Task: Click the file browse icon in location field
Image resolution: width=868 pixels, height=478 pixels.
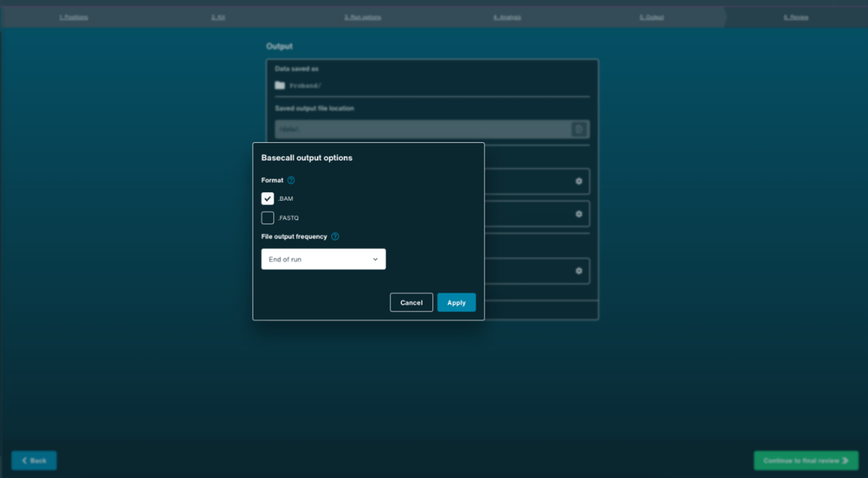Action: 578,129
